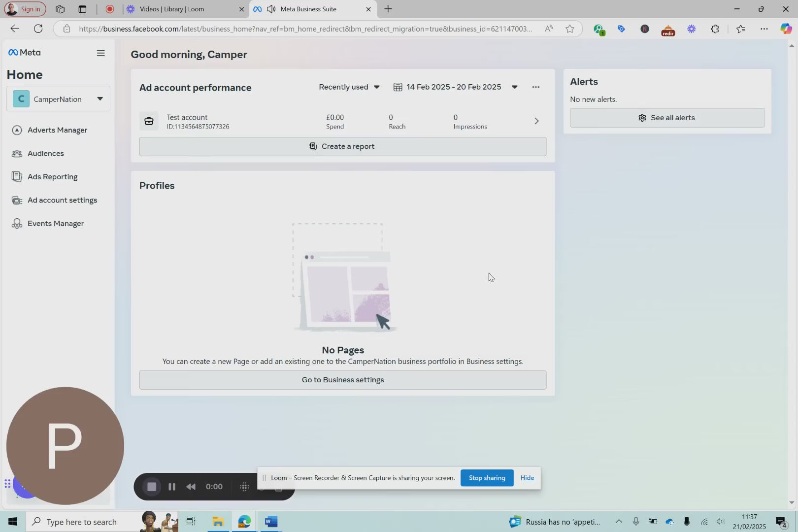This screenshot has height=532, width=798.
Task: Stop the Loom recording
Action: point(152,487)
